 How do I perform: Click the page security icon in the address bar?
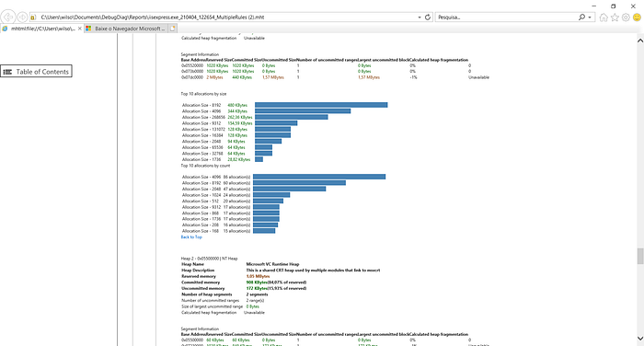pyautogui.click(x=33, y=17)
